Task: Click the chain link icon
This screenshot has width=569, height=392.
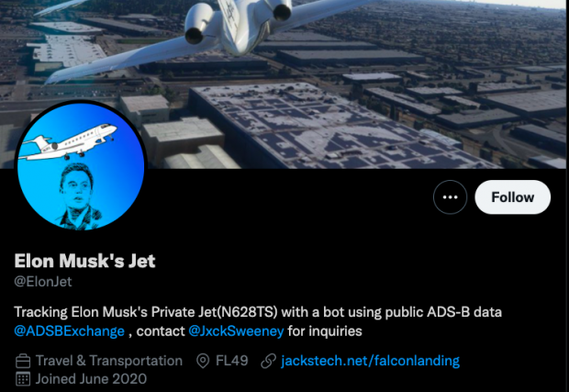Action: pyautogui.click(x=269, y=361)
